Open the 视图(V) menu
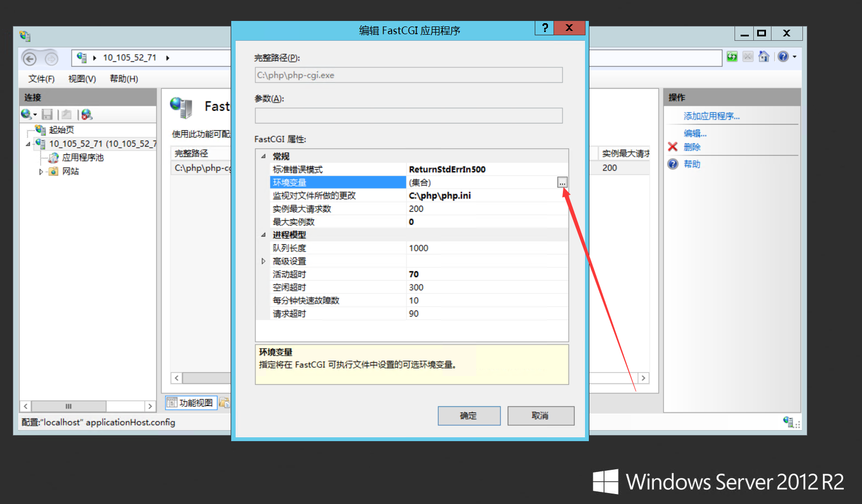This screenshot has height=504, width=862. (82, 79)
